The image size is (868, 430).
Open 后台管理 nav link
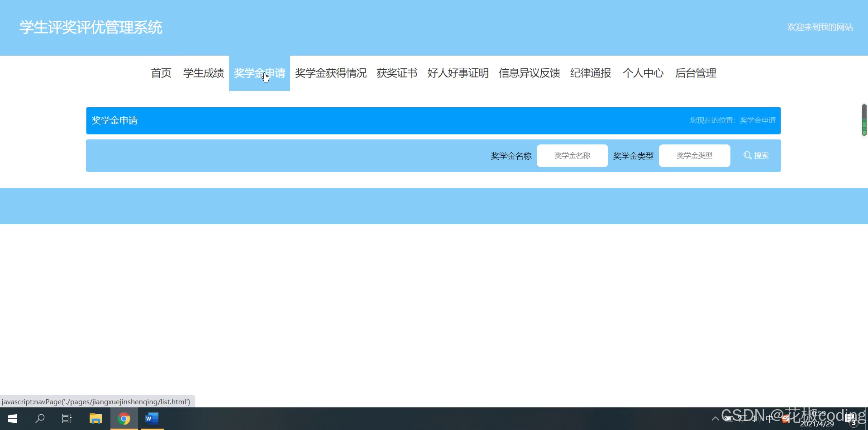click(696, 73)
